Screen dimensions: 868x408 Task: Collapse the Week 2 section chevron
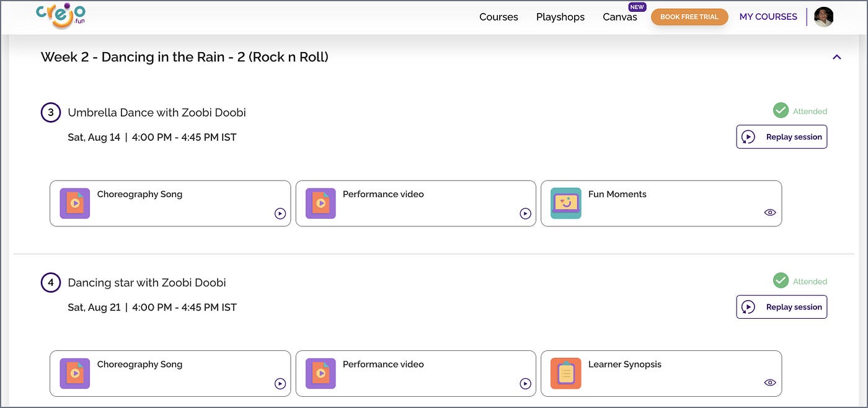pos(836,57)
